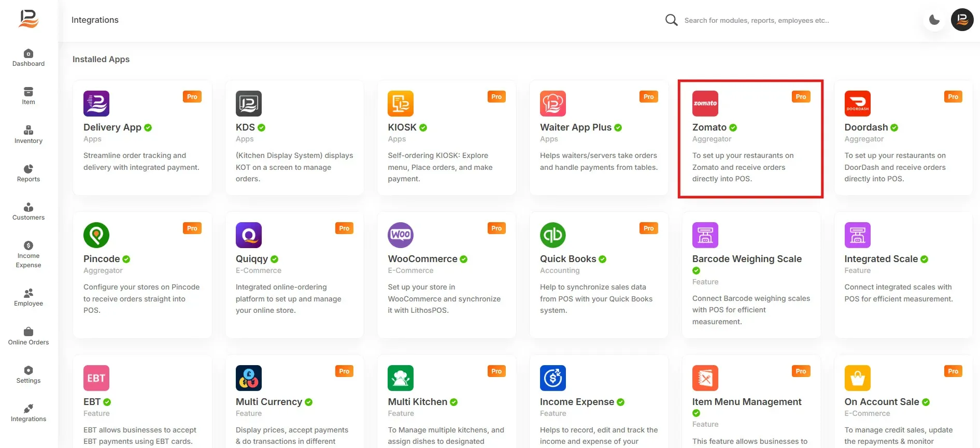
Task: Open the Zomato app icon
Action: pos(705,104)
